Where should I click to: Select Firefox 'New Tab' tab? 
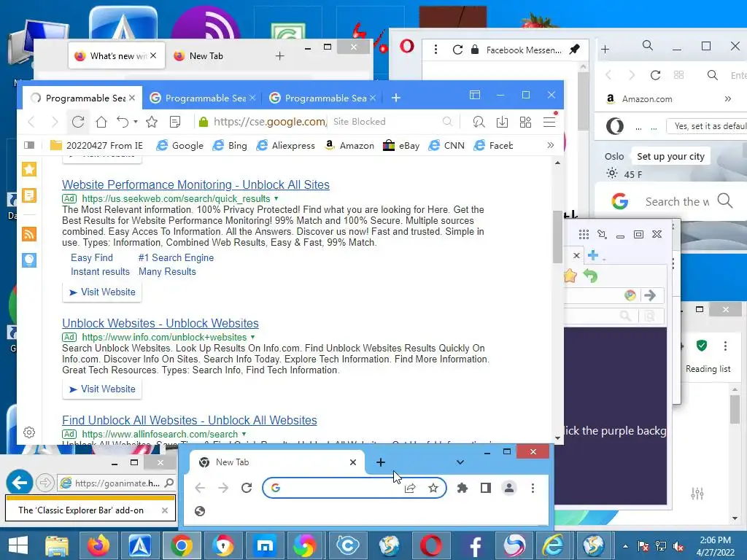point(206,55)
